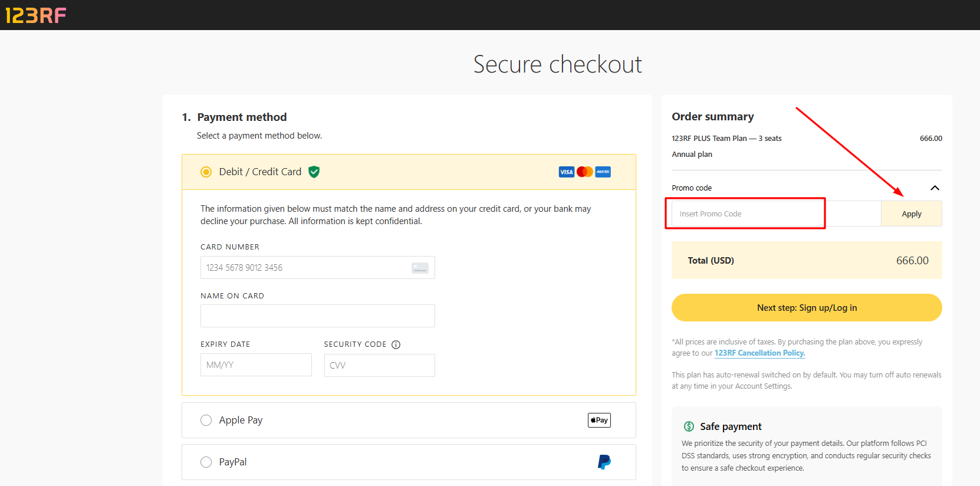Select the PayPal radio button
The height and width of the screenshot is (486, 980).
coord(206,462)
